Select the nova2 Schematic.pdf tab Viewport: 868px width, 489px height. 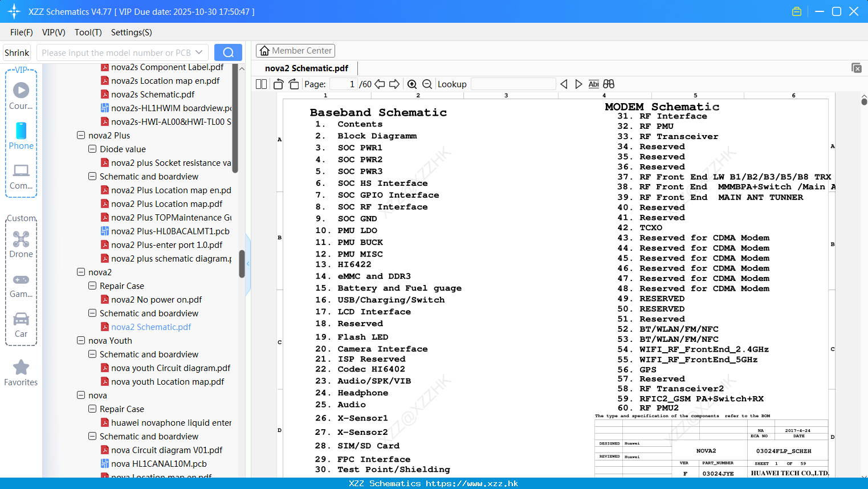tap(307, 68)
